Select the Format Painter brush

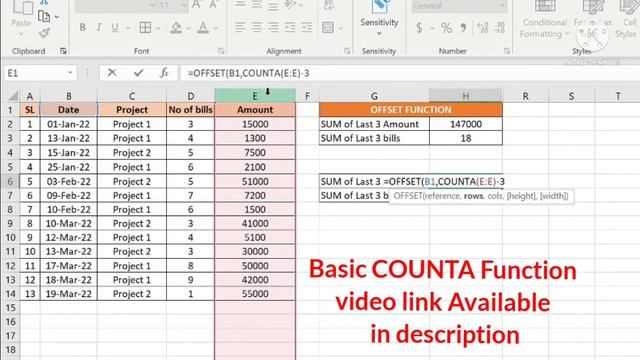pyautogui.click(x=44, y=33)
